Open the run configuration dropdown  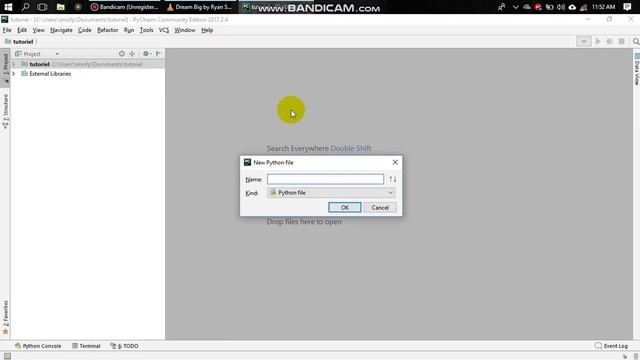click(584, 42)
